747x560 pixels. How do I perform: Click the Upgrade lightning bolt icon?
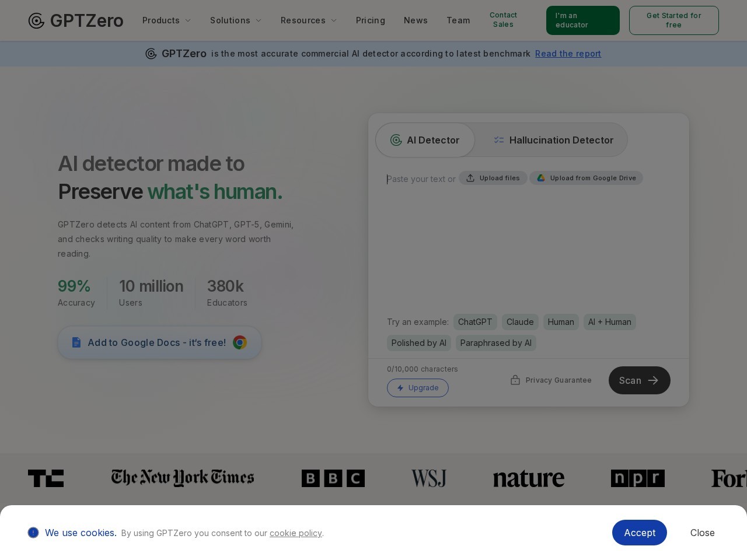pyautogui.click(x=401, y=388)
